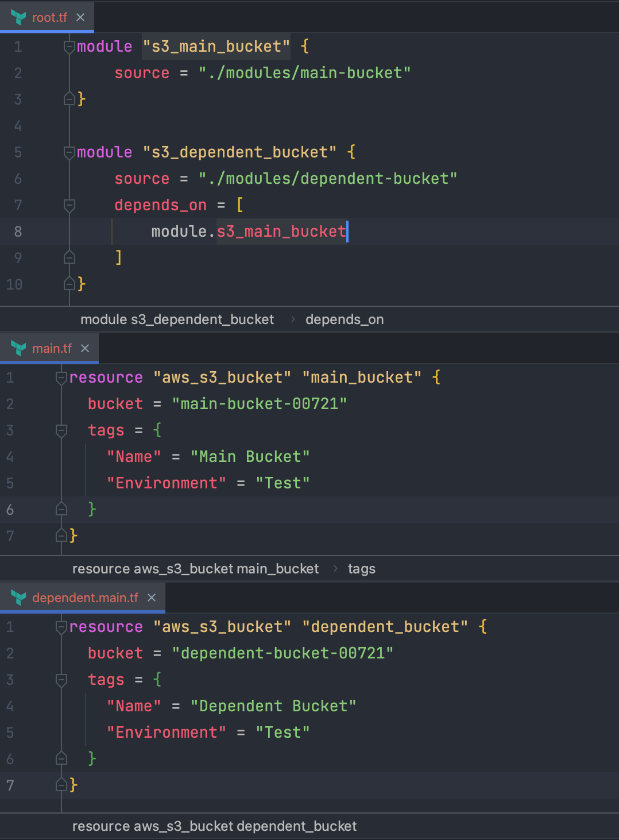The height and width of the screenshot is (840, 619).
Task: Select the main.tf tab
Action: [x=52, y=348]
